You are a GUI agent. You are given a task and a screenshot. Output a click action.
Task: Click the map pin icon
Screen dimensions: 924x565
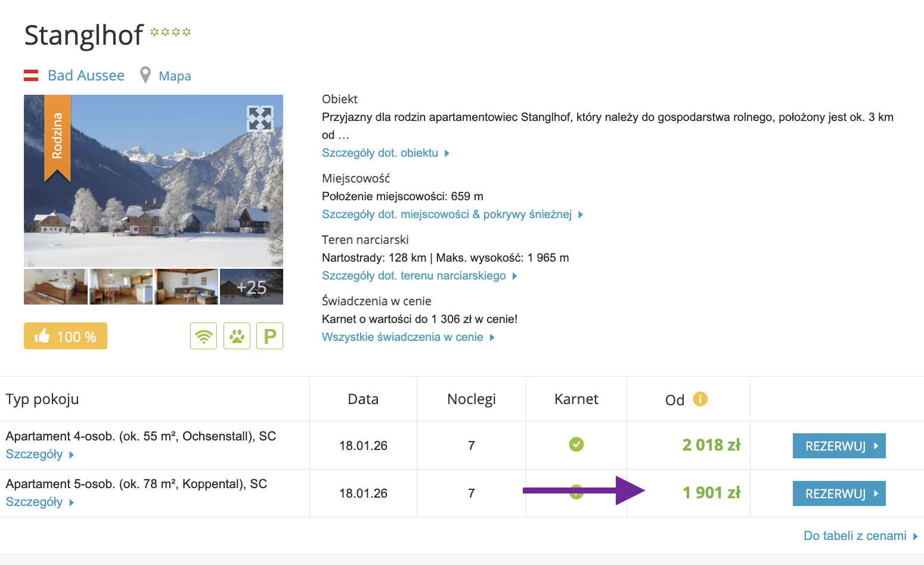coord(145,76)
